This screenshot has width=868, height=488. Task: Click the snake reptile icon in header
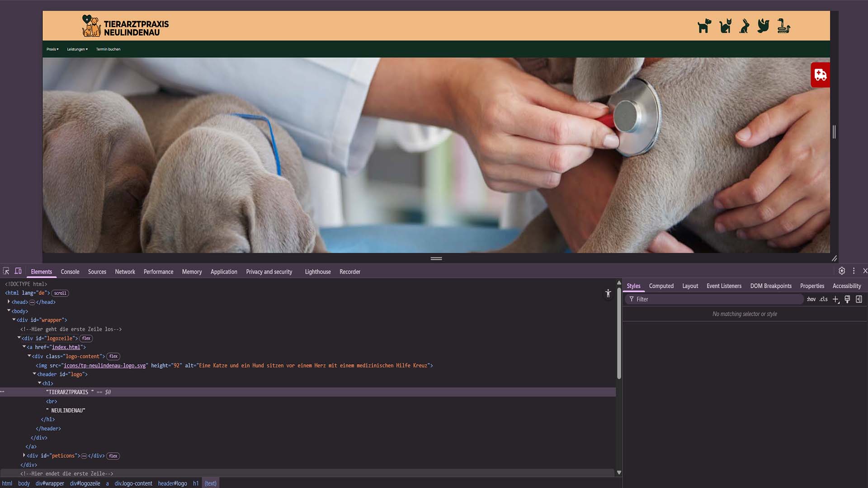pos(783,26)
